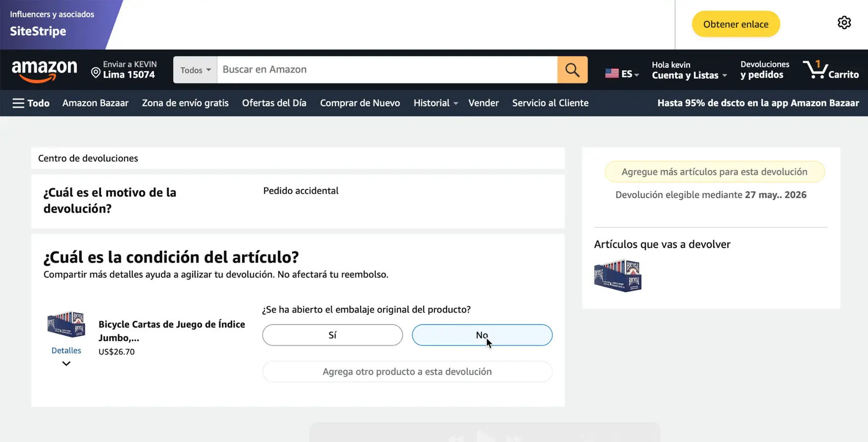Click the Bicycle Cartas de Juego product title
The image size is (868, 442).
(172, 331)
